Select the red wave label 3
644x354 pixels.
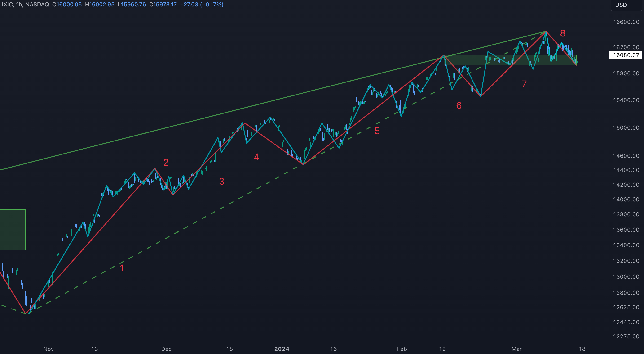point(221,181)
